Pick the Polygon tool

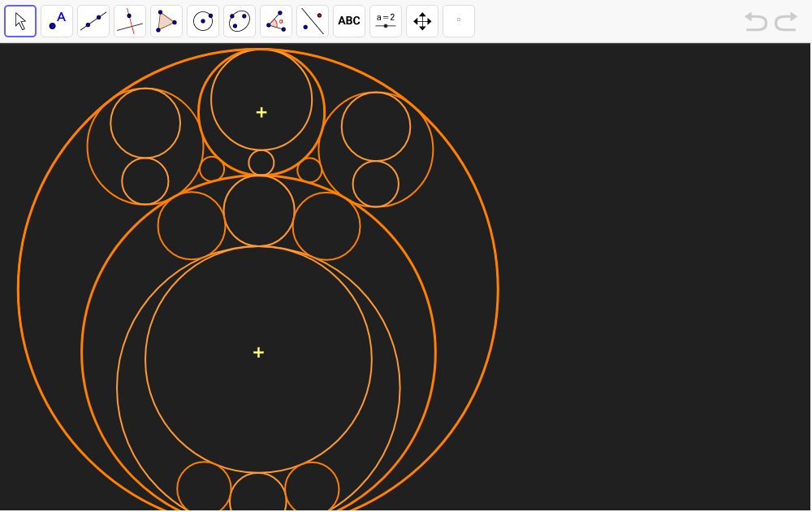[166, 21]
